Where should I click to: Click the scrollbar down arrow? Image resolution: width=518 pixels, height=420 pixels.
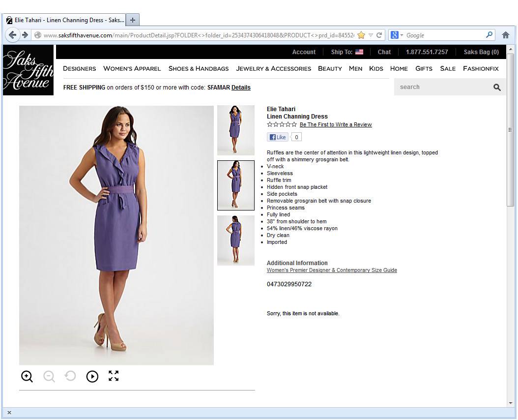tap(511, 403)
